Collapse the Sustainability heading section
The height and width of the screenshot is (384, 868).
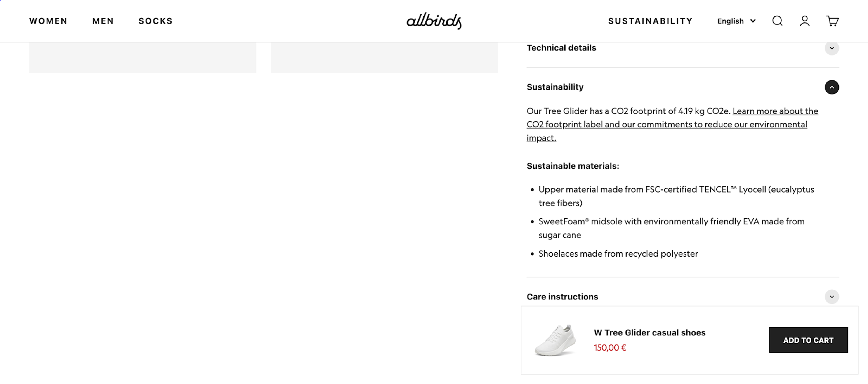click(x=555, y=87)
